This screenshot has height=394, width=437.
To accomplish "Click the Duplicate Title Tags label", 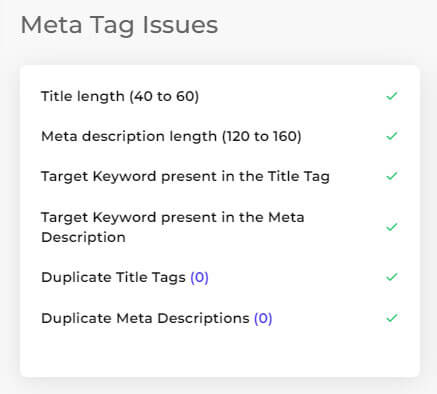I will tap(113, 277).
